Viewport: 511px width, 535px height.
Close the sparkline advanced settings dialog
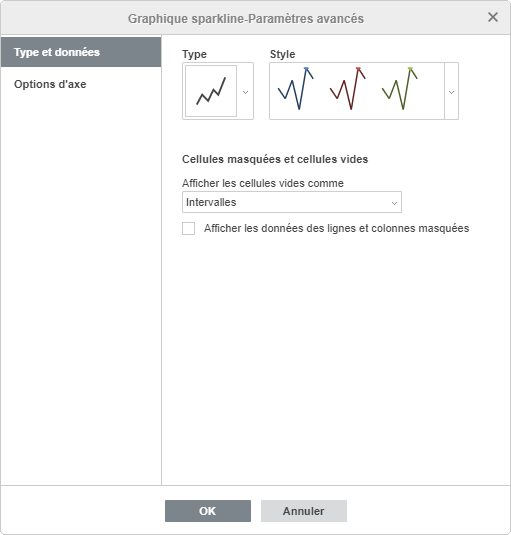click(493, 17)
